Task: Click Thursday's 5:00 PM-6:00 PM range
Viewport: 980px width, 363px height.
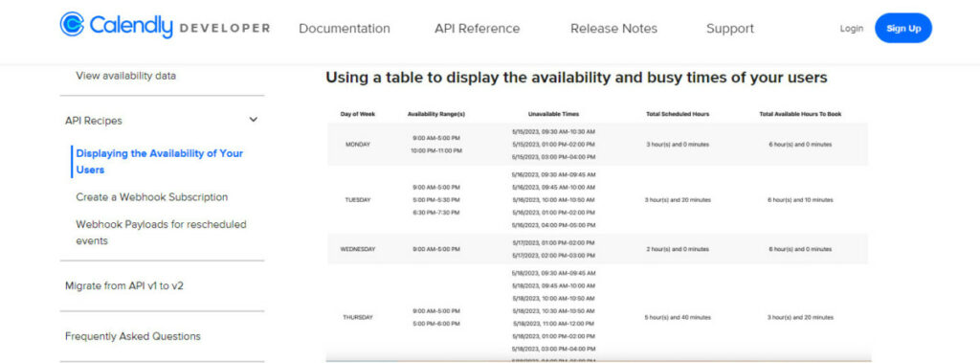Action: [436, 324]
